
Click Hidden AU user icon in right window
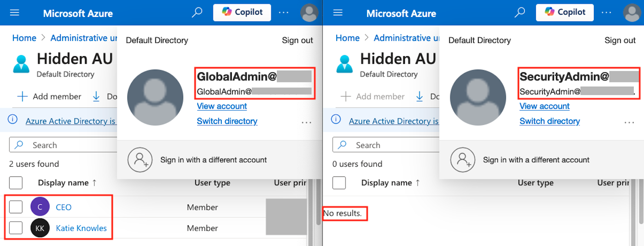tap(345, 64)
